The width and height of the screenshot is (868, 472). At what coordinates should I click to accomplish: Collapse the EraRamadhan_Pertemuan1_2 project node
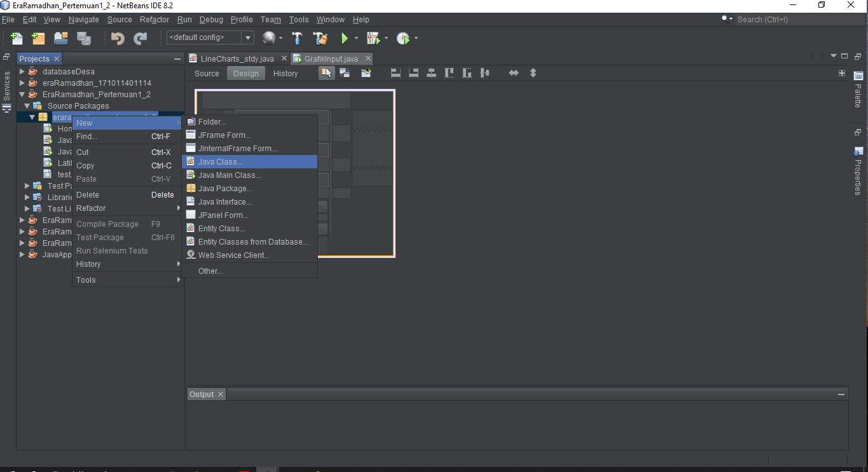22,94
